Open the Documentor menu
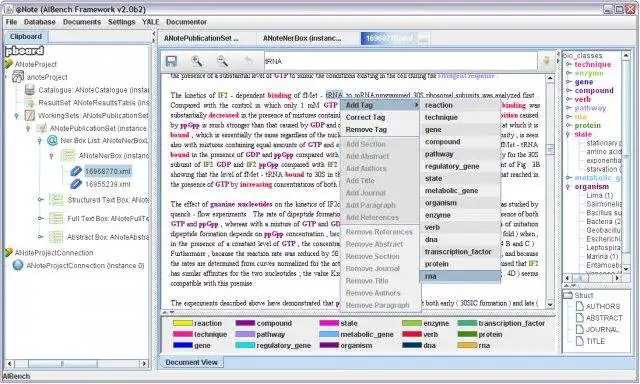Screen dimensions: 640x384 point(186,22)
